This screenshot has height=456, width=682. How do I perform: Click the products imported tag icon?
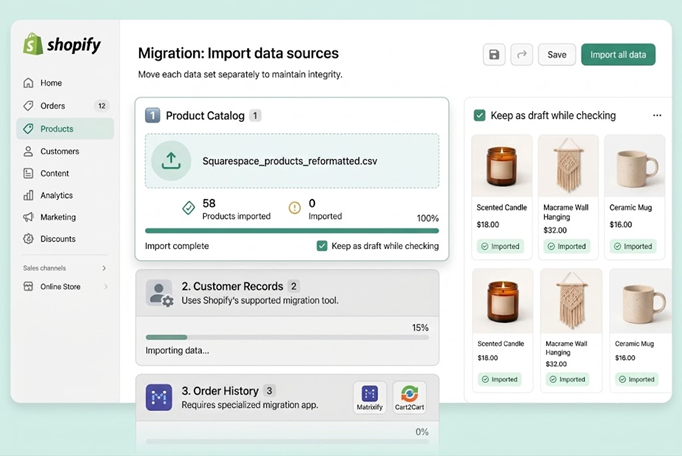click(189, 208)
